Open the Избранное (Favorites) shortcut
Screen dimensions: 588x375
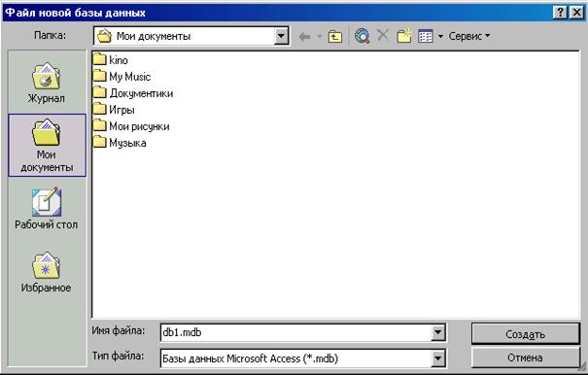coord(46,272)
